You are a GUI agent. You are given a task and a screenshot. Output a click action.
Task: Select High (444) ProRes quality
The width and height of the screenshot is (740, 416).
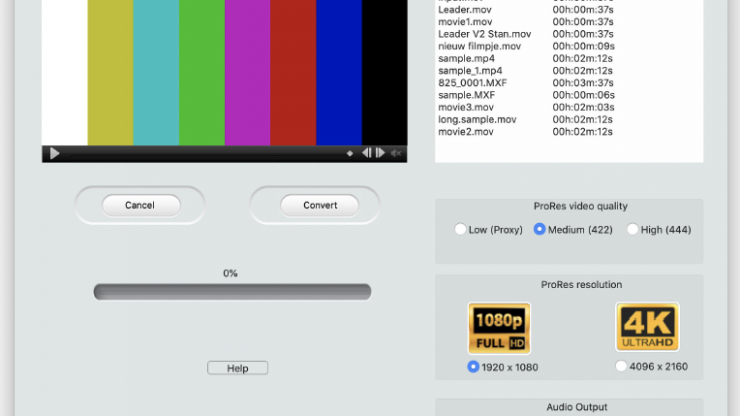pyautogui.click(x=633, y=229)
